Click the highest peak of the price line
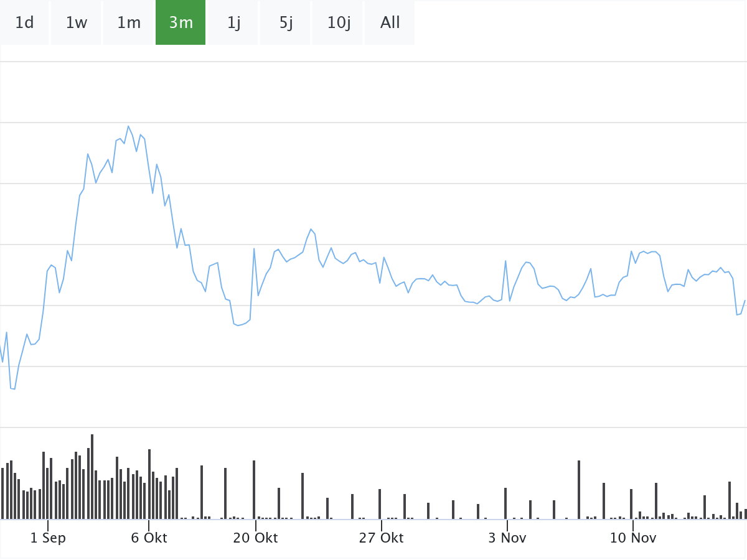Viewport: 747px width, 560px height. pos(129,126)
